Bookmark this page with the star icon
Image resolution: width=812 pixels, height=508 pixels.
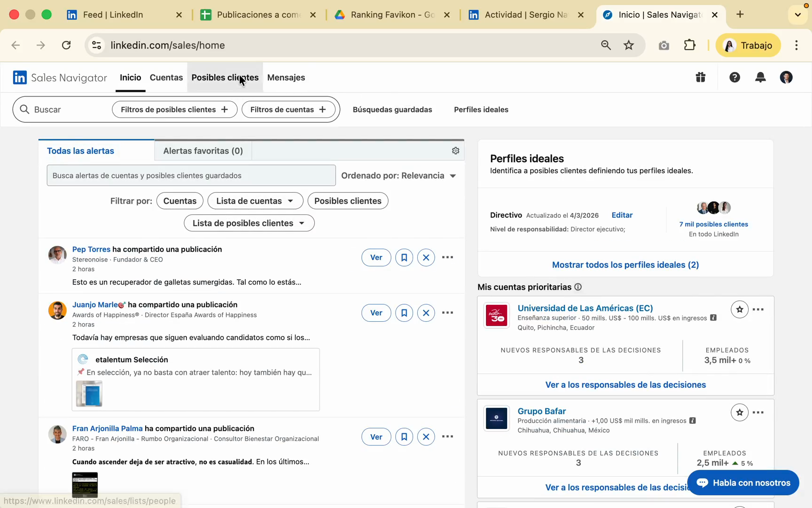pos(629,45)
